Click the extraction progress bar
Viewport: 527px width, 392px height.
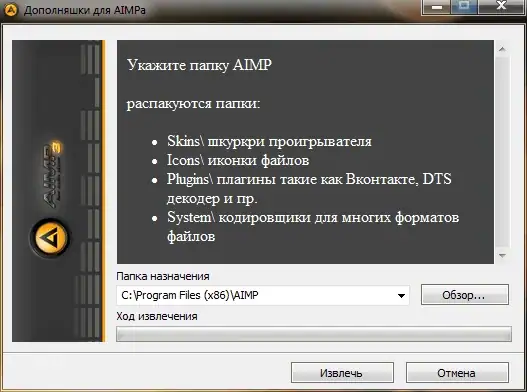tap(314, 334)
